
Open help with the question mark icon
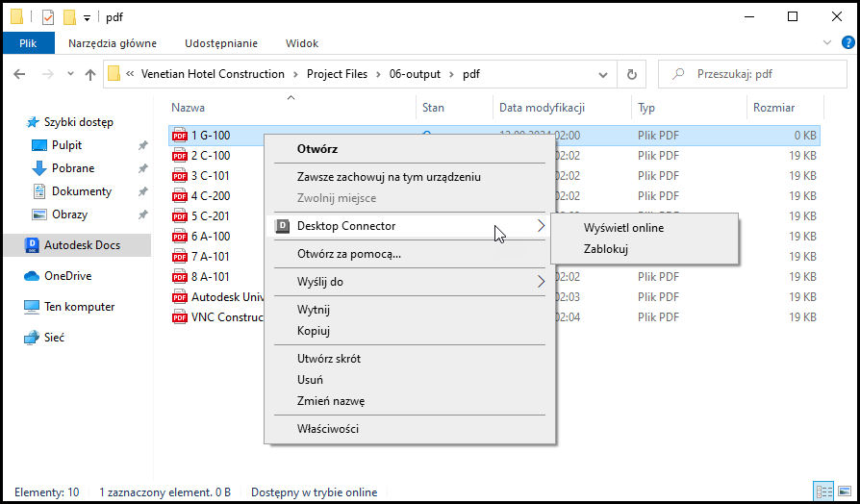point(847,42)
